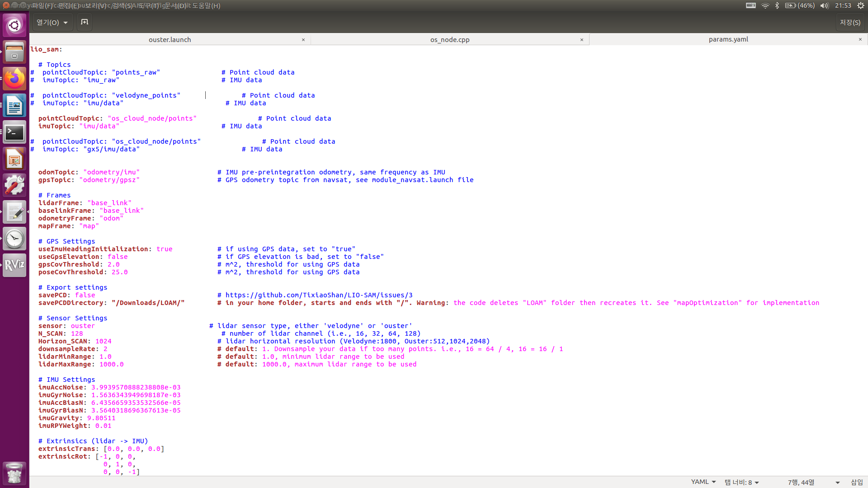Close the ouster.launch tab
The height and width of the screenshot is (488, 868).
(x=303, y=40)
